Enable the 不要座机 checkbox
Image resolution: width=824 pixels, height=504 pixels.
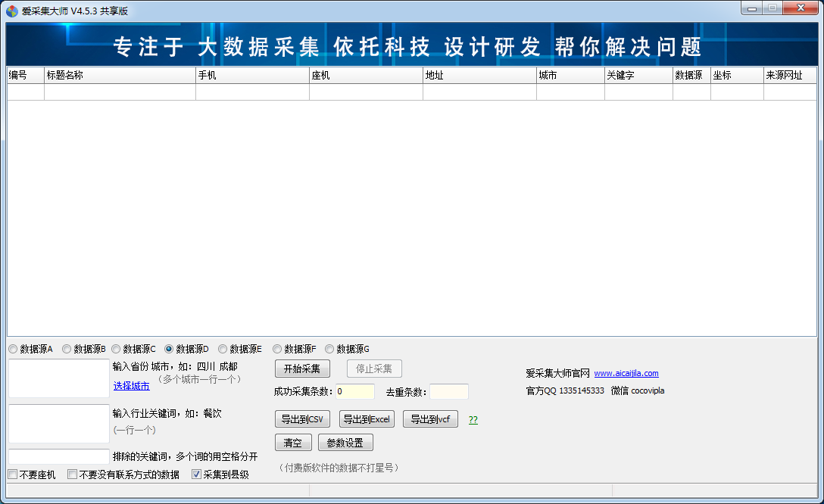coord(12,474)
